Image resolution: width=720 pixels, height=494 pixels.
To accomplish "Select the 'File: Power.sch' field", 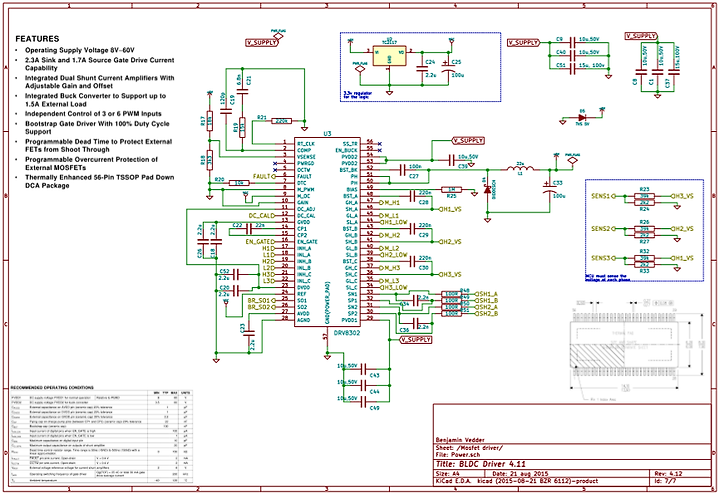I will (457, 455).
